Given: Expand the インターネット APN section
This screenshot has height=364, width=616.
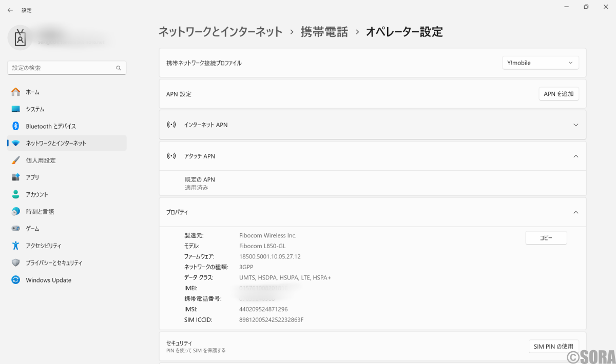Looking at the screenshot, I should 575,124.
